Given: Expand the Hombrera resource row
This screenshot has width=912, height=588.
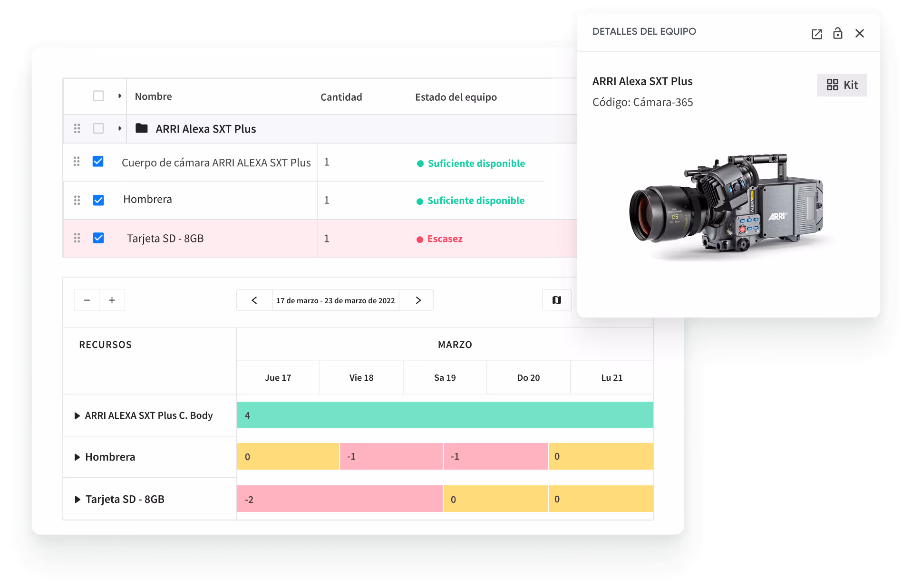Looking at the screenshot, I should (77, 457).
